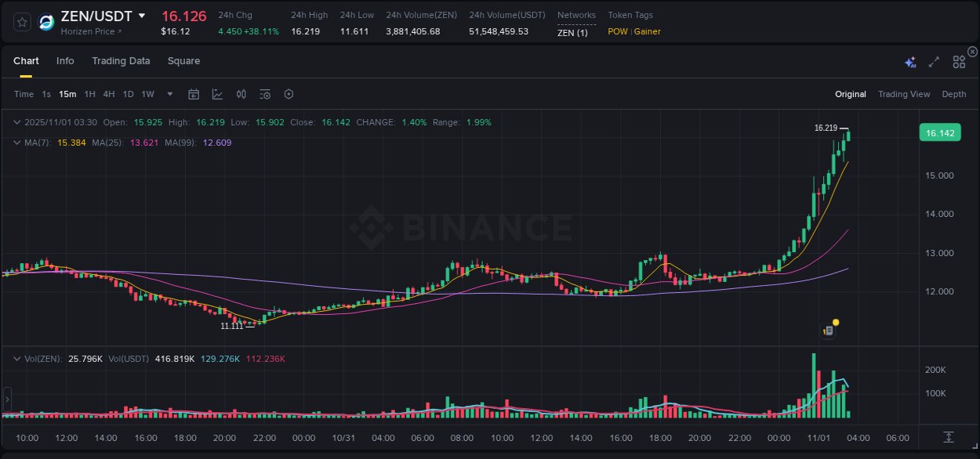Expand the OHLC data row chevron

(x=16, y=122)
